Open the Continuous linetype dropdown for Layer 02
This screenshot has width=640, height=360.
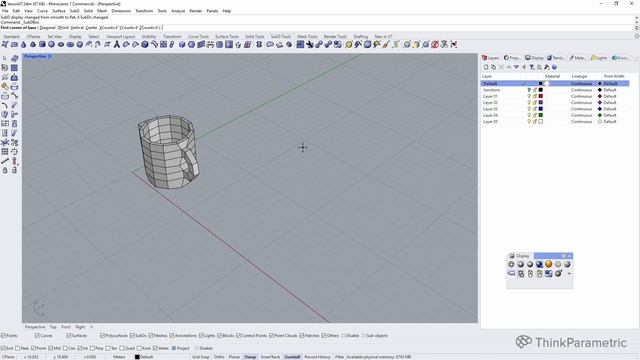[x=582, y=102]
